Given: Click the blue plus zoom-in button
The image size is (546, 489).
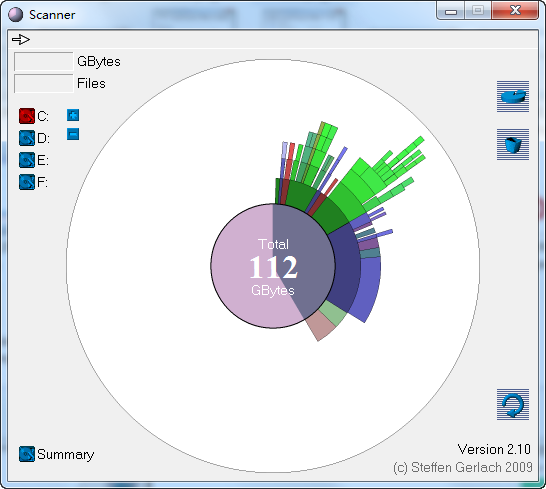Looking at the screenshot, I should point(73,115).
